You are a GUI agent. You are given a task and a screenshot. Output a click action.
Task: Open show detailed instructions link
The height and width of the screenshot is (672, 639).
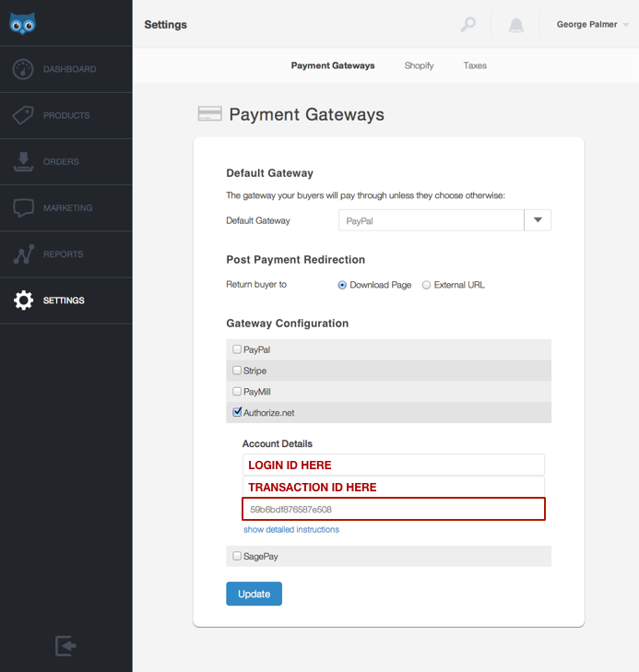pyautogui.click(x=291, y=530)
